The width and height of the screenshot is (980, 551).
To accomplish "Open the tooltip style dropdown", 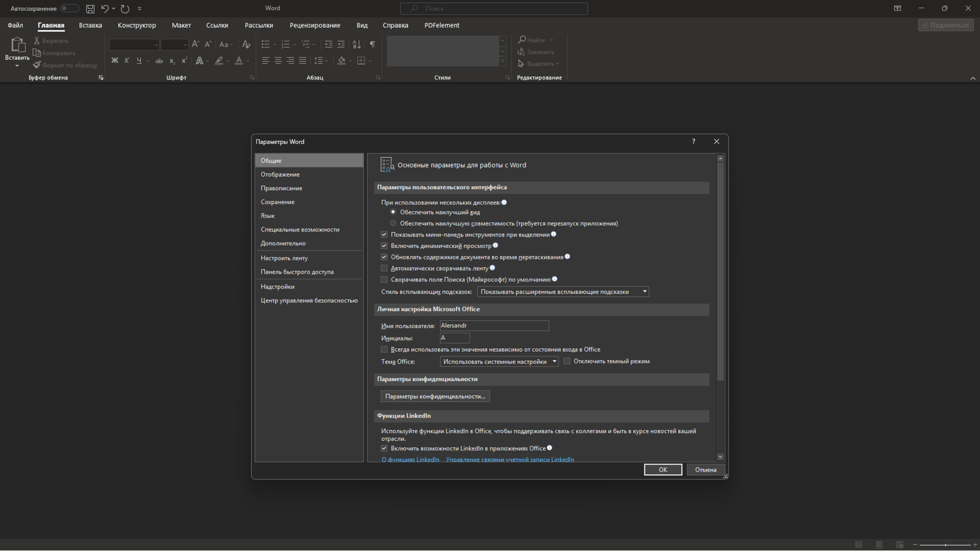I will coord(563,292).
